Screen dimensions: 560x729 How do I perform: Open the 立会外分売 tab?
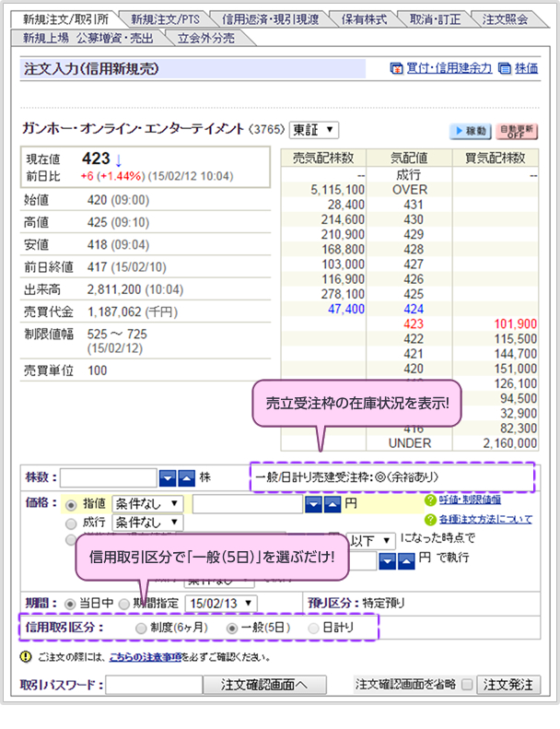pos(206,38)
